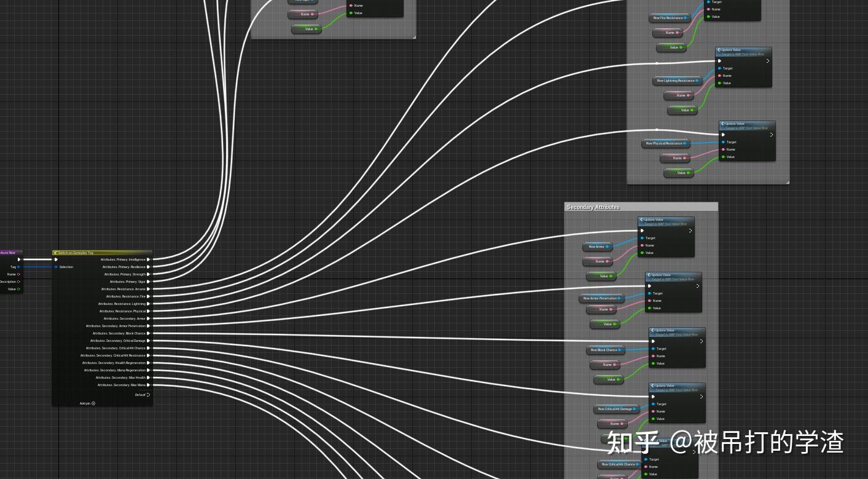Click the output chevron on the topmost Update Value node
Viewport: 868px width, 479px height.
click(767, 61)
